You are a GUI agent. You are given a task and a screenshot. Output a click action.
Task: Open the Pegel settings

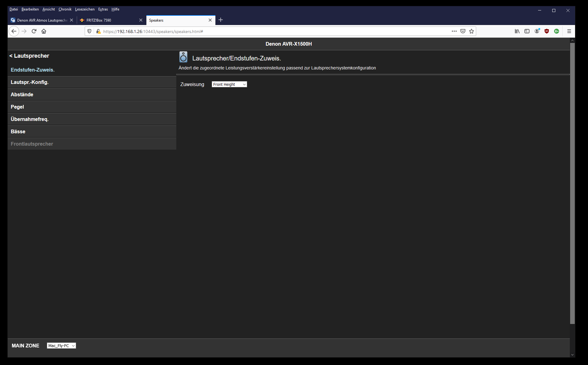click(x=92, y=107)
